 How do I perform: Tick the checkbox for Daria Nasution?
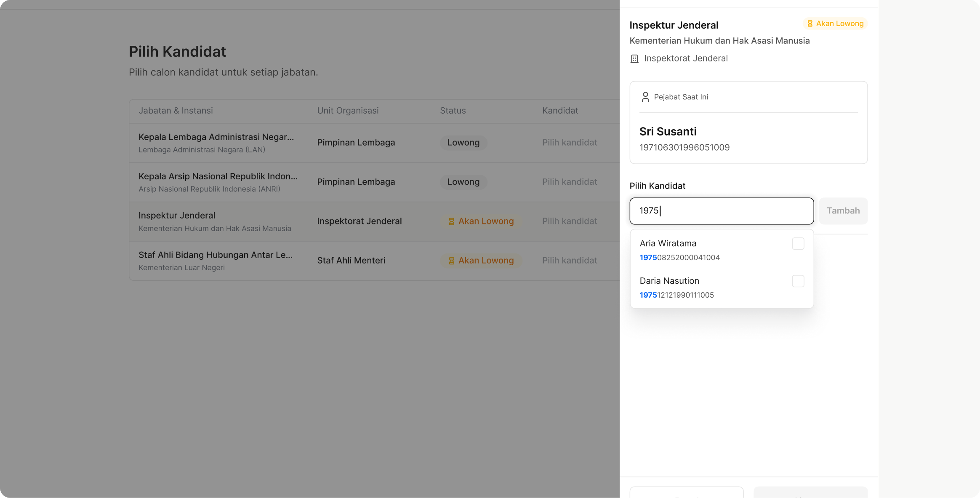tap(798, 281)
